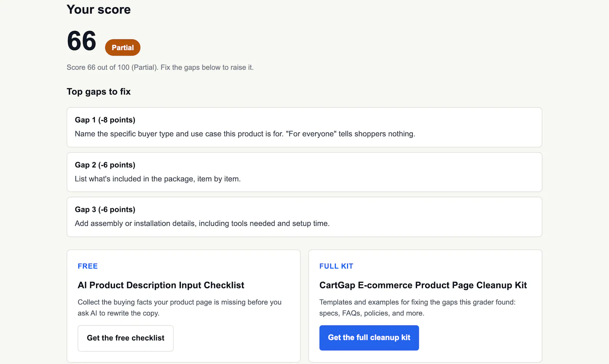Screen dimensions: 609x364
Task: Click CartGap E-commerce Product Page Cleanup Kit title
Action: point(423,285)
